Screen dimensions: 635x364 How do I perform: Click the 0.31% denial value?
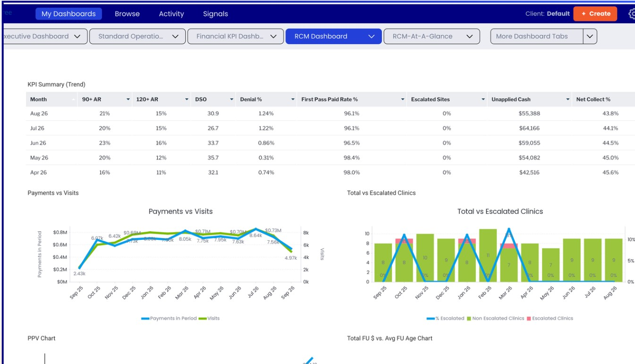pos(266,158)
